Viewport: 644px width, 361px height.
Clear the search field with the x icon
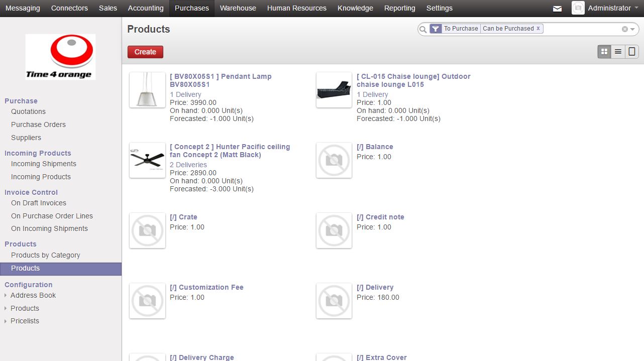pos(625,29)
